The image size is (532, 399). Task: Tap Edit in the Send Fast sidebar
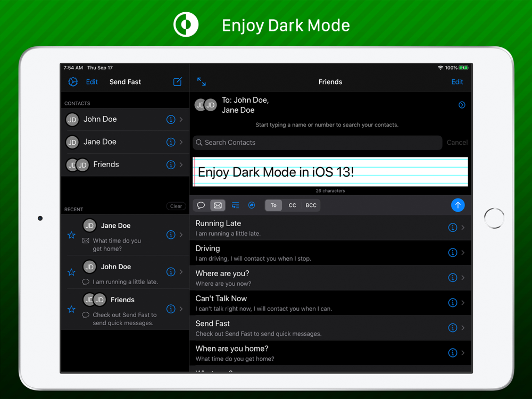pyautogui.click(x=92, y=82)
